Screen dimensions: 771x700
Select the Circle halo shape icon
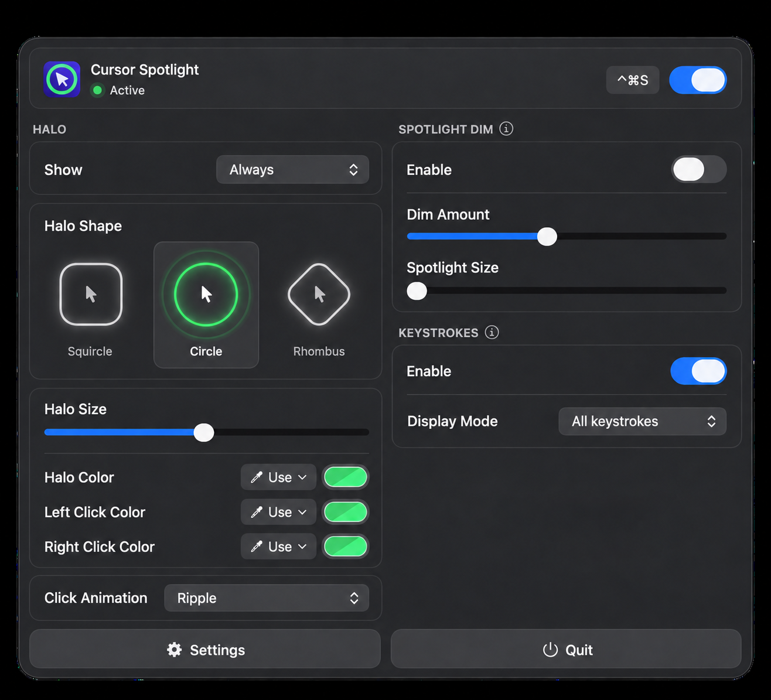[206, 294]
